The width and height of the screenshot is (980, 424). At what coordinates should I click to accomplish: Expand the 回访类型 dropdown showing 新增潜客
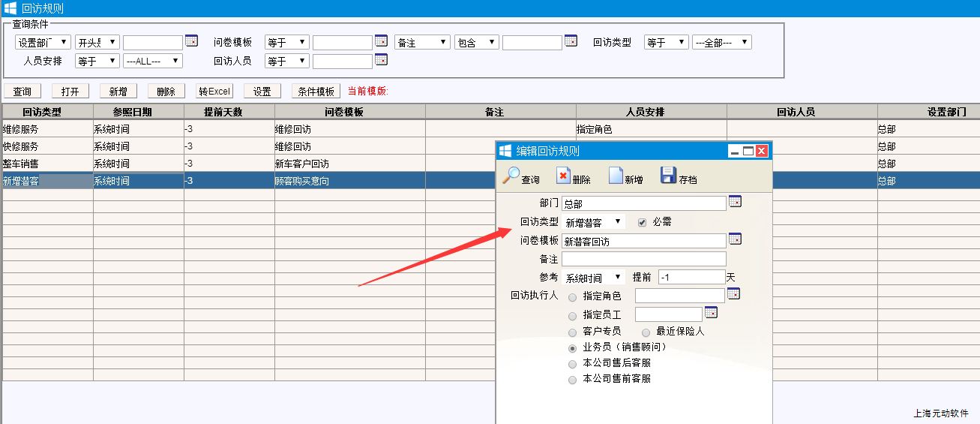point(593,222)
